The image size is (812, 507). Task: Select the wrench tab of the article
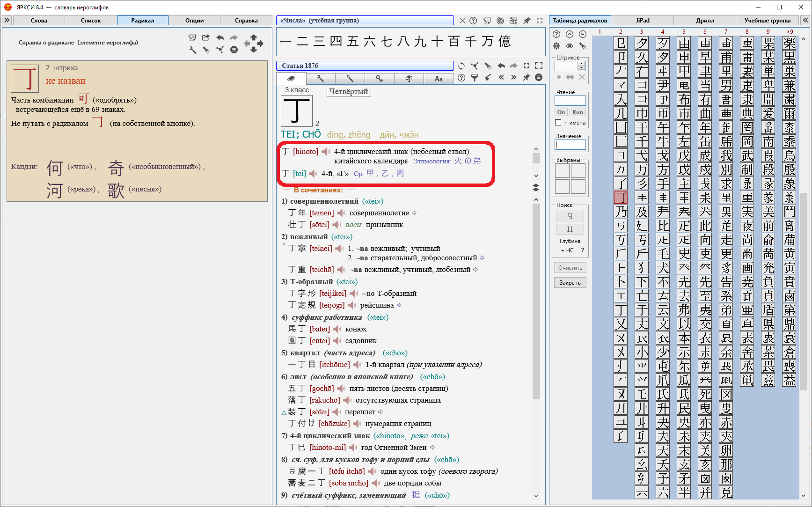tap(321, 79)
